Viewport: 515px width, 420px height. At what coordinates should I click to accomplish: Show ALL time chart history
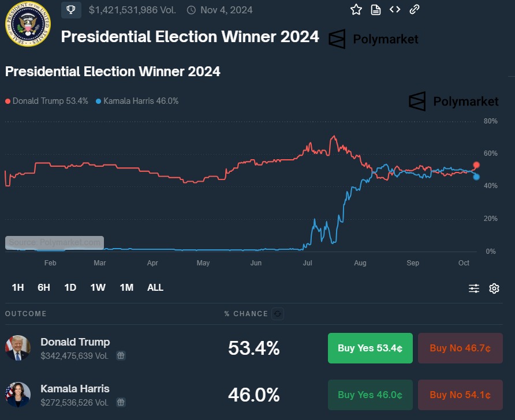[x=155, y=287]
